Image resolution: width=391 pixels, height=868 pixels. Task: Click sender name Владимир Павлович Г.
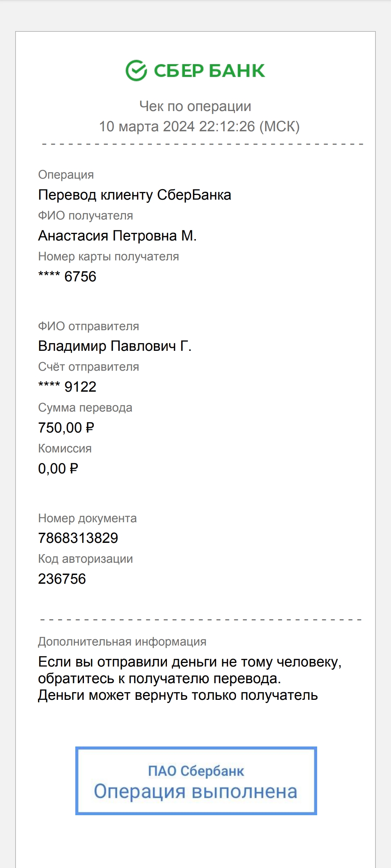115,346
